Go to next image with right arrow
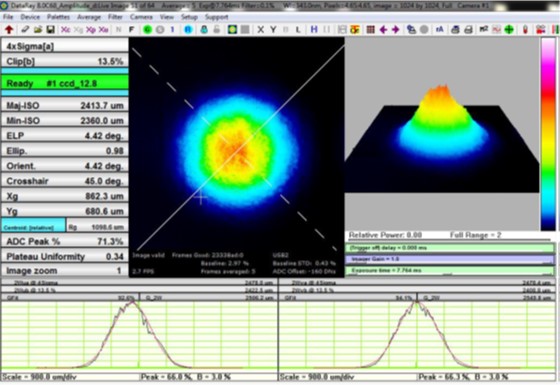Viewport: 560px width, 385px height. [396, 30]
